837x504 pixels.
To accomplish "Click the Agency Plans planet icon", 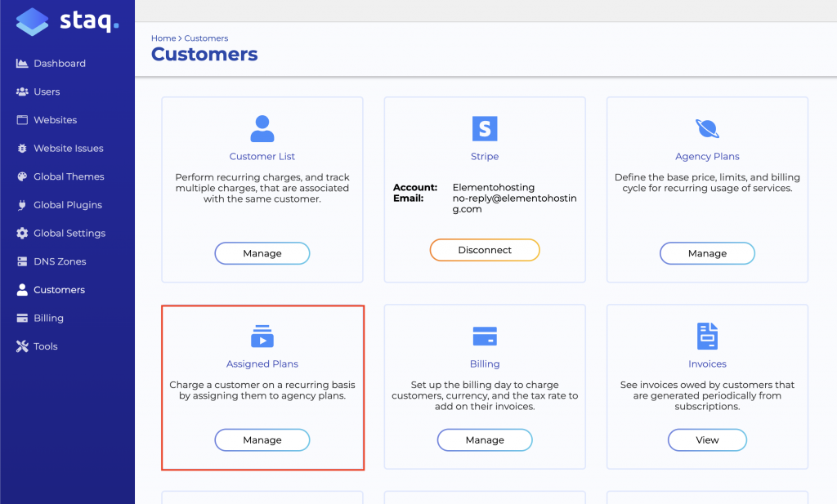I will [x=707, y=128].
